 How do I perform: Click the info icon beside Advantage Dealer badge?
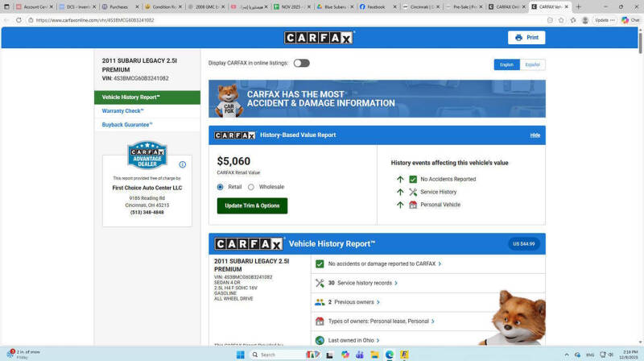pos(183,164)
